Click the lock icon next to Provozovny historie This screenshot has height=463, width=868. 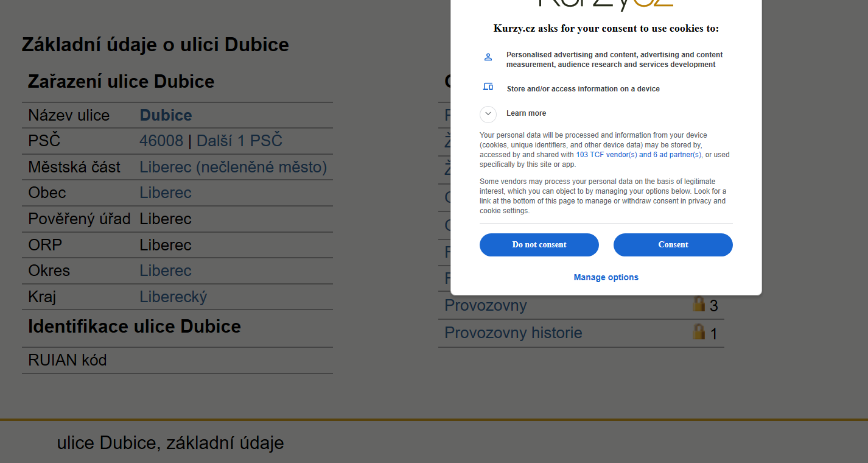point(699,331)
